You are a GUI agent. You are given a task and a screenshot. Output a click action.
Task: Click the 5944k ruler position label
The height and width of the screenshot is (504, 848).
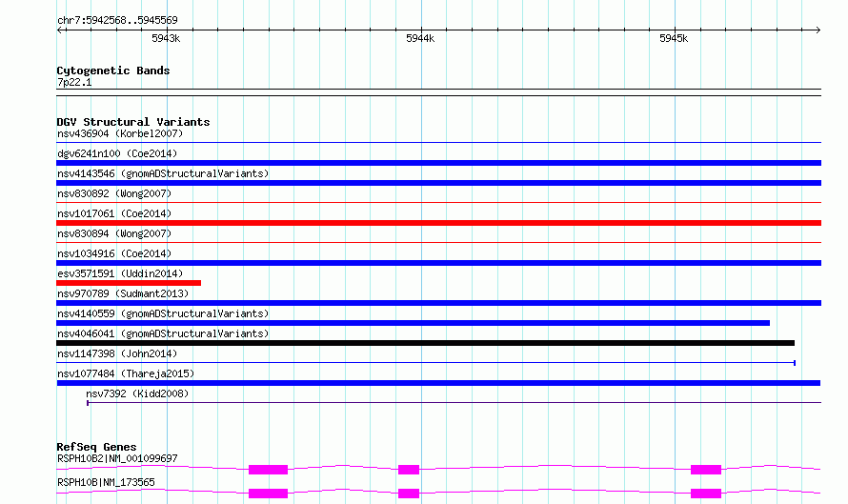420,38
